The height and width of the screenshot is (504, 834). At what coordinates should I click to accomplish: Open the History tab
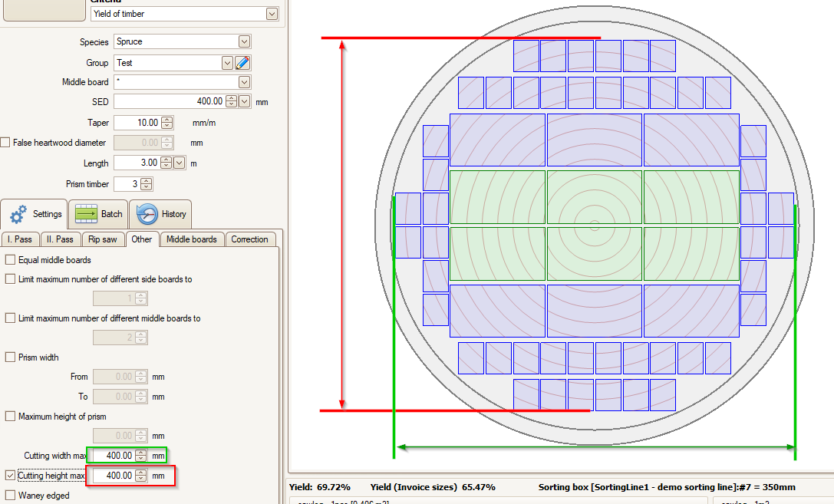[160, 214]
